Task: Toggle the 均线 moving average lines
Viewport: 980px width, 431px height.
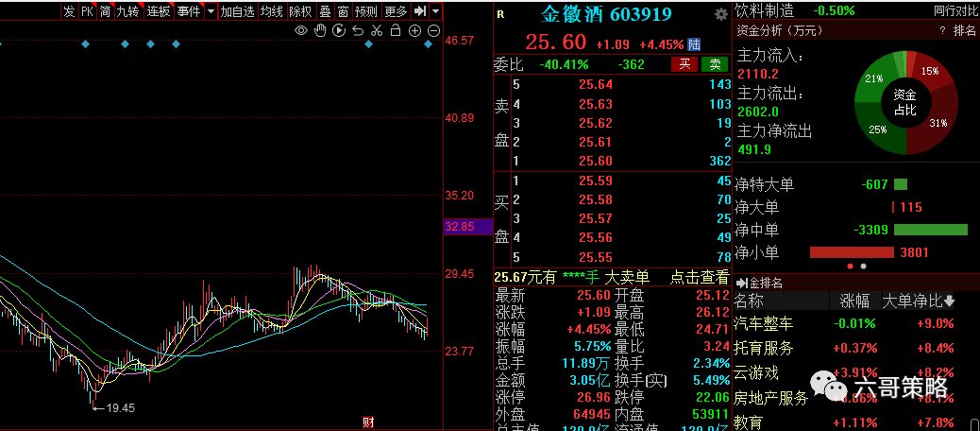Action: [271, 11]
